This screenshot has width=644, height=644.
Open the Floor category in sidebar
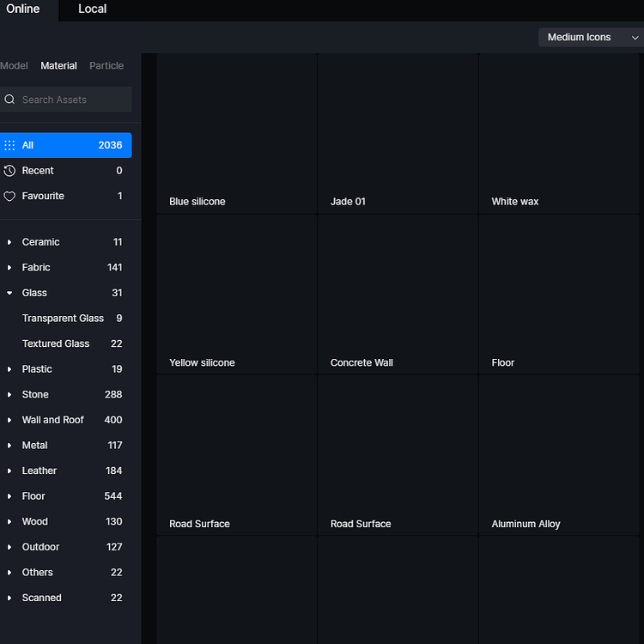(x=34, y=496)
